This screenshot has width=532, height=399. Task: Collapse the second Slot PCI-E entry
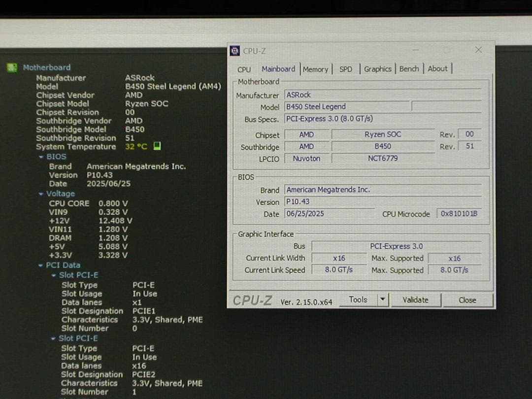[53, 338]
